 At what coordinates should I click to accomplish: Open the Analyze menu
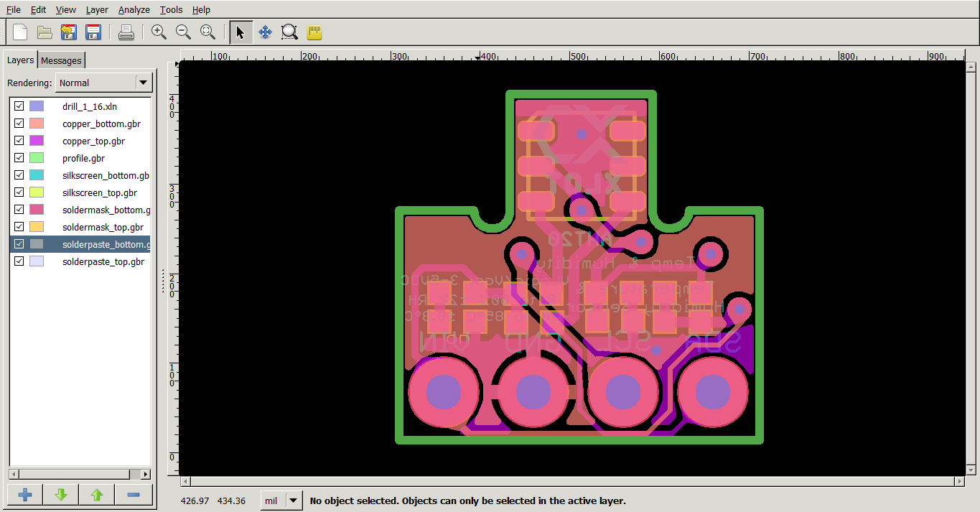[134, 9]
